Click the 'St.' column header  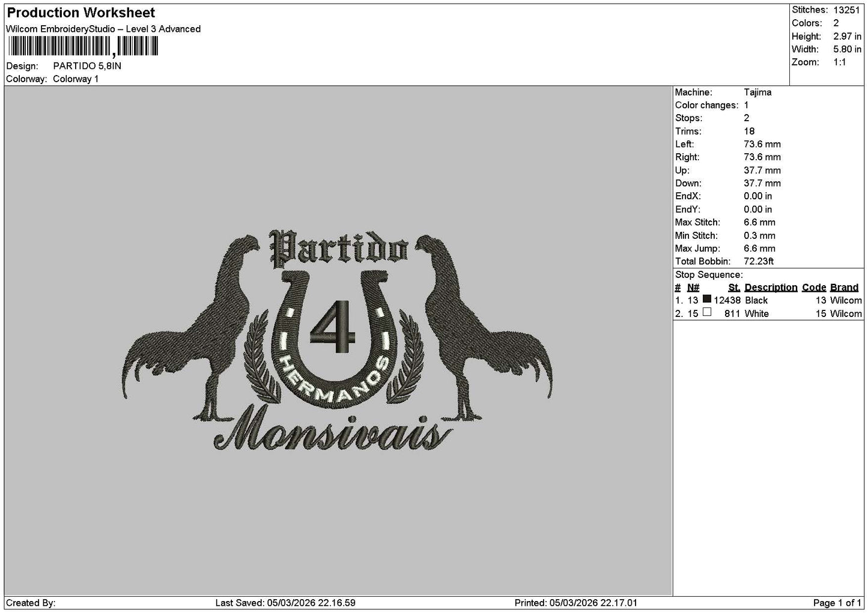(734, 288)
